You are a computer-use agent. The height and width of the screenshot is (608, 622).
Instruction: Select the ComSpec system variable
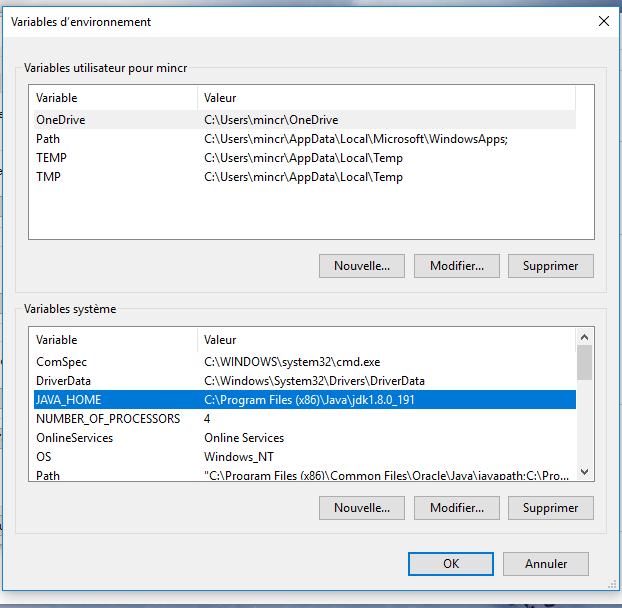(56, 362)
